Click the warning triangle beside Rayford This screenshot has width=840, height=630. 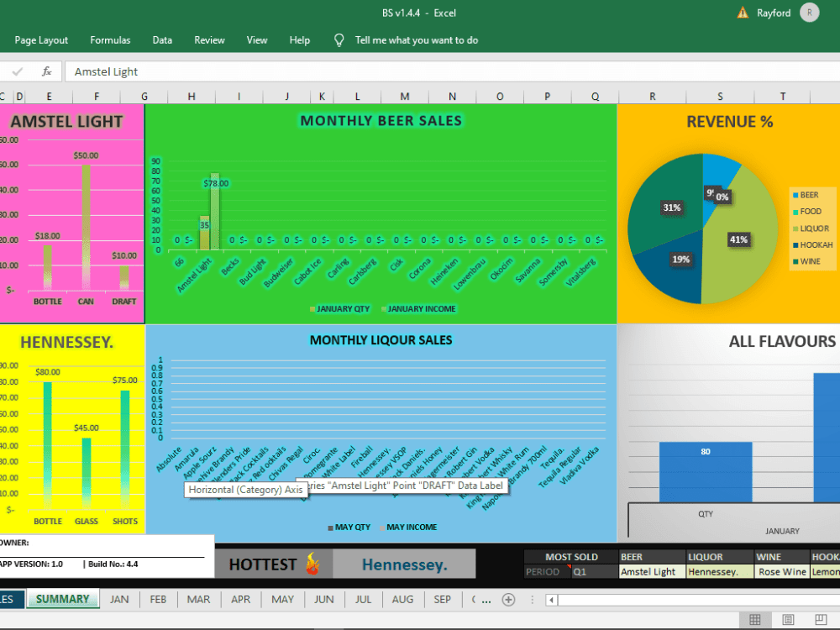[x=743, y=13]
